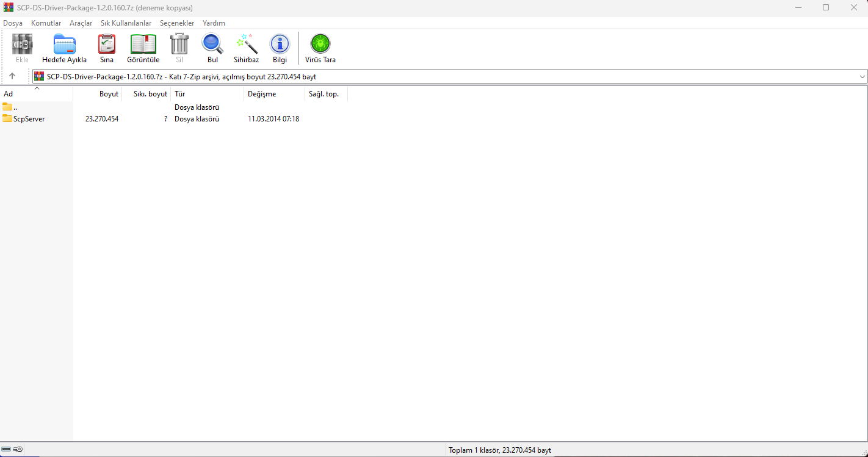Screen dimensions: 868x457
Task: Expand the address bar dropdown arrow
Action: (863, 76)
